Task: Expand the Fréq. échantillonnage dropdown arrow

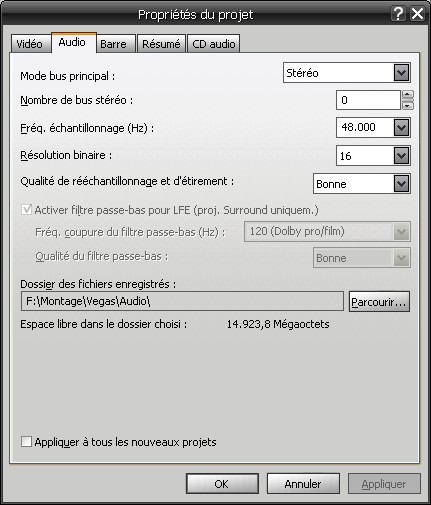Action: (401, 127)
